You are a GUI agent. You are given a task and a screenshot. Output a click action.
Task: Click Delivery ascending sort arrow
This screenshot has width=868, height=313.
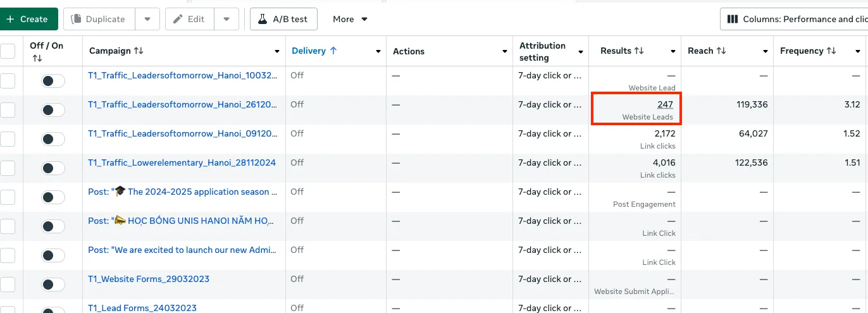pos(333,51)
